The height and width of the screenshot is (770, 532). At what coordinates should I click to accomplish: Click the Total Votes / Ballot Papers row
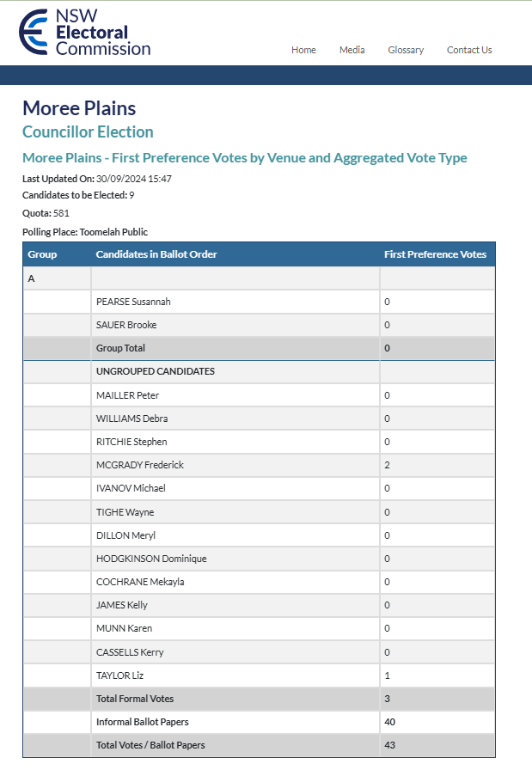coord(259,745)
